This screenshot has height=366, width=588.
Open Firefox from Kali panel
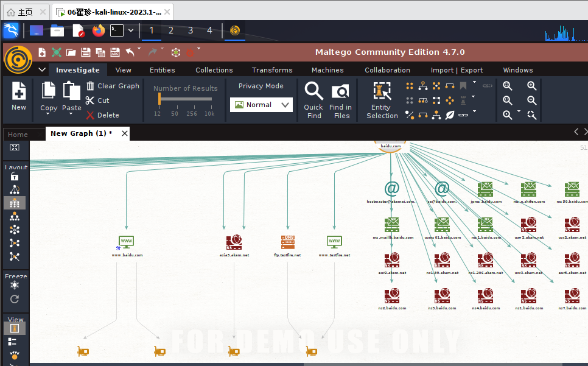[99, 30]
